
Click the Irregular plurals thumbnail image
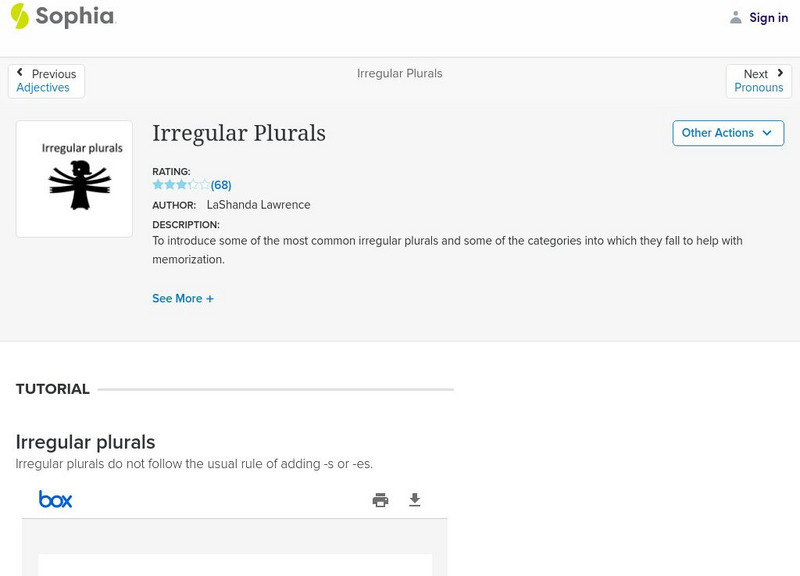pos(75,179)
